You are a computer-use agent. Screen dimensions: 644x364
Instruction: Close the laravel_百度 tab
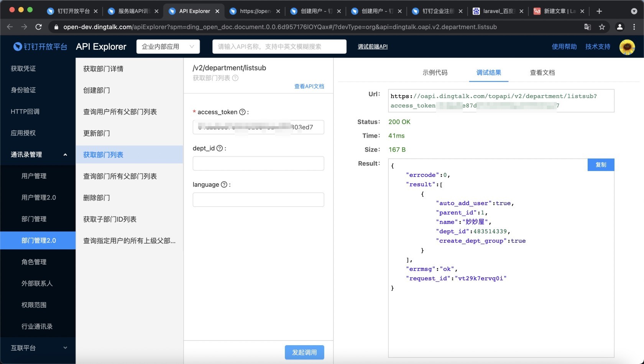[x=521, y=11]
